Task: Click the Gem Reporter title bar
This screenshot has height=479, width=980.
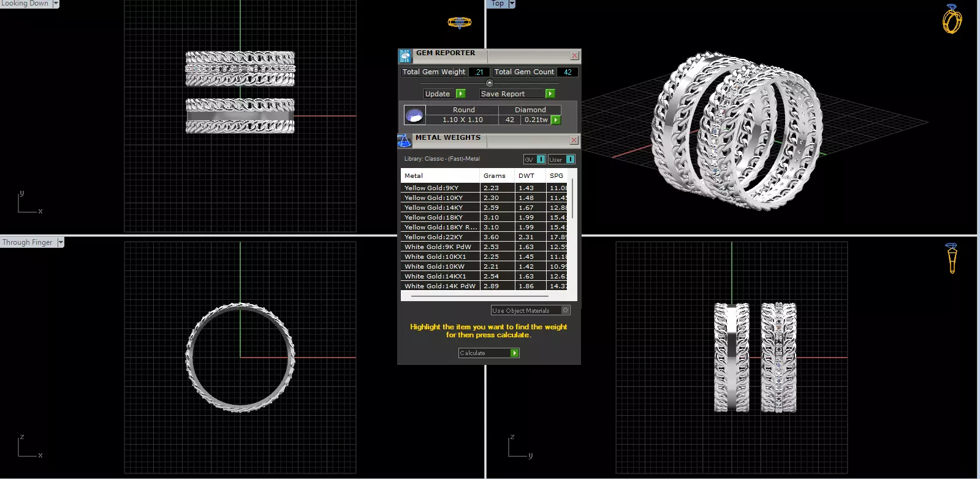Action: pos(490,56)
